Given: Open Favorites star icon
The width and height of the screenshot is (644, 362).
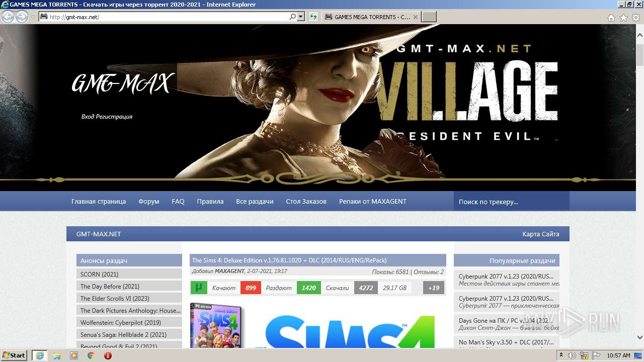Looking at the screenshot, I should (623, 18).
